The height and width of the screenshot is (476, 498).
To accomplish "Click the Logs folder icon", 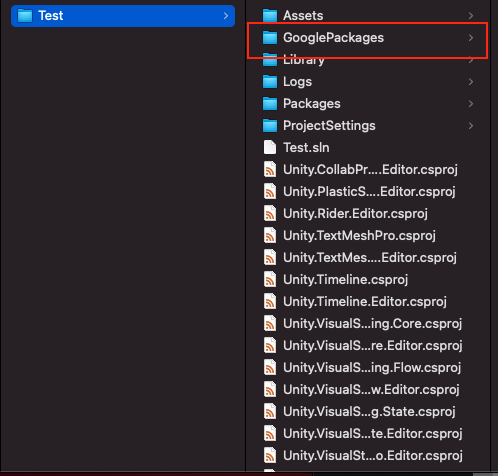I will (x=270, y=82).
